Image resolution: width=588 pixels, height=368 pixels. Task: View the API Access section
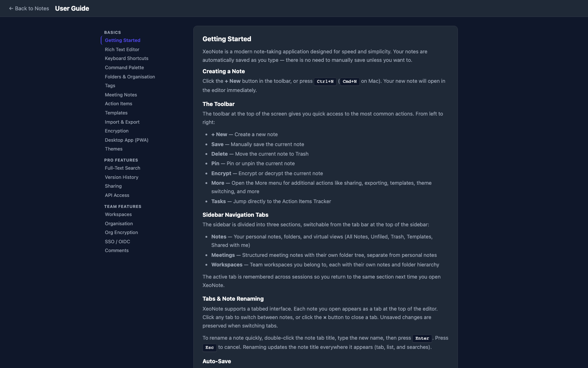[x=117, y=195]
